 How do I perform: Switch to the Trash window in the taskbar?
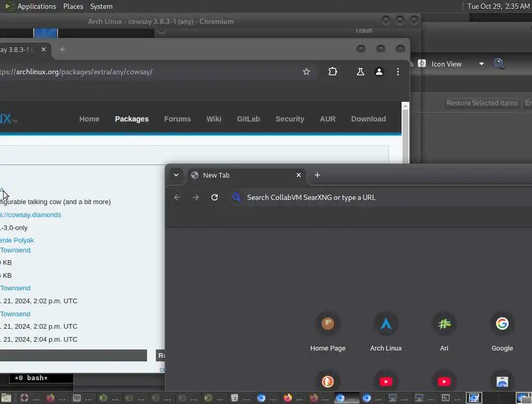click(239, 398)
